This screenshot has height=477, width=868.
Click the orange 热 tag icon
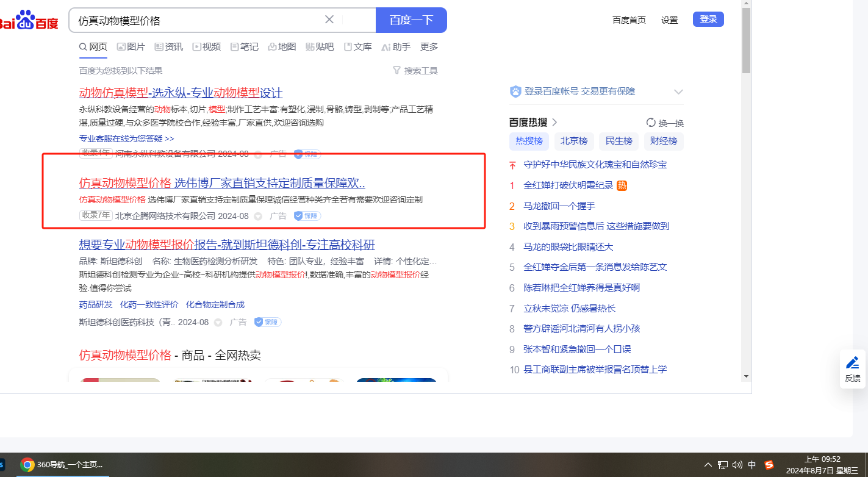[x=622, y=185]
